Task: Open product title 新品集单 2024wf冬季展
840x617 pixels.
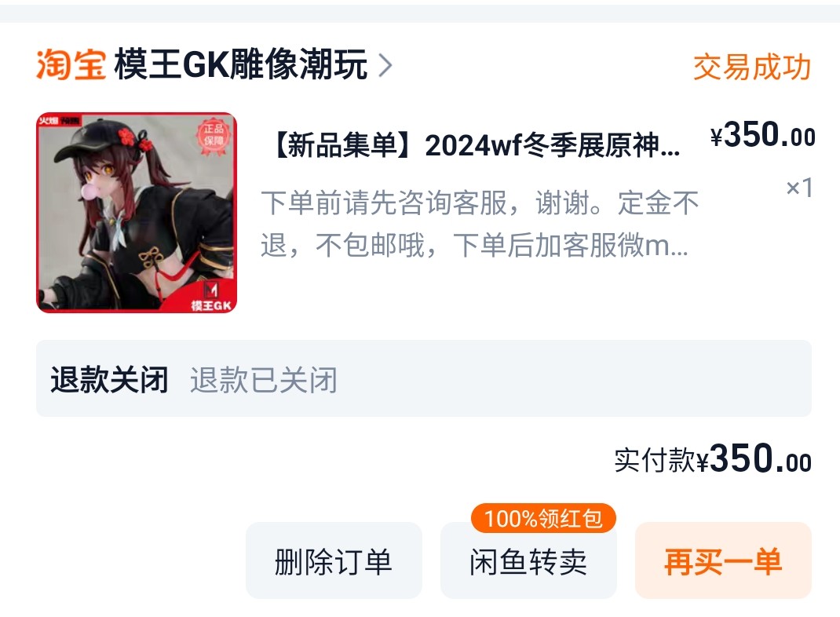Action: 476,145
